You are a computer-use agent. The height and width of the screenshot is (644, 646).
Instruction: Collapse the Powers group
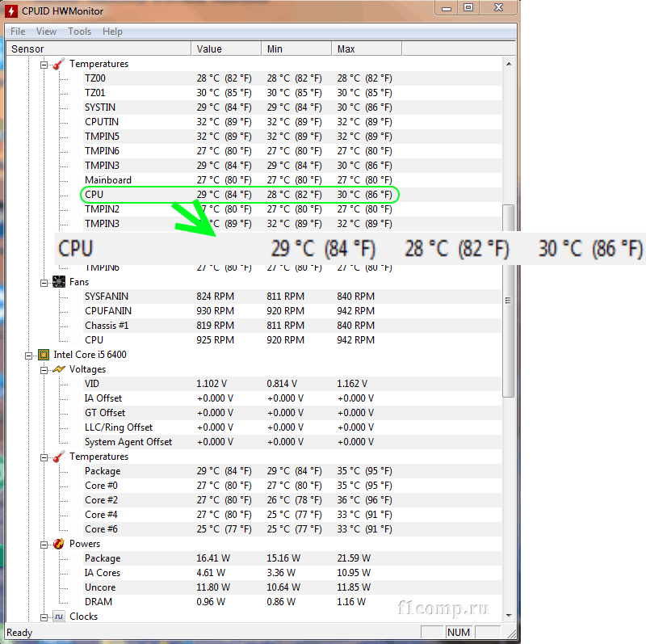(44, 545)
